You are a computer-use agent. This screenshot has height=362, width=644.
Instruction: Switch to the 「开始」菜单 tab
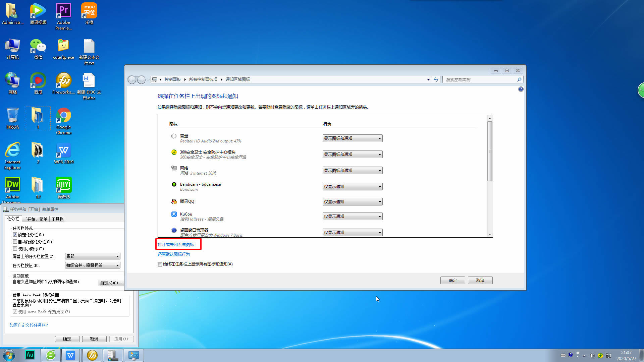coord(36,219)
